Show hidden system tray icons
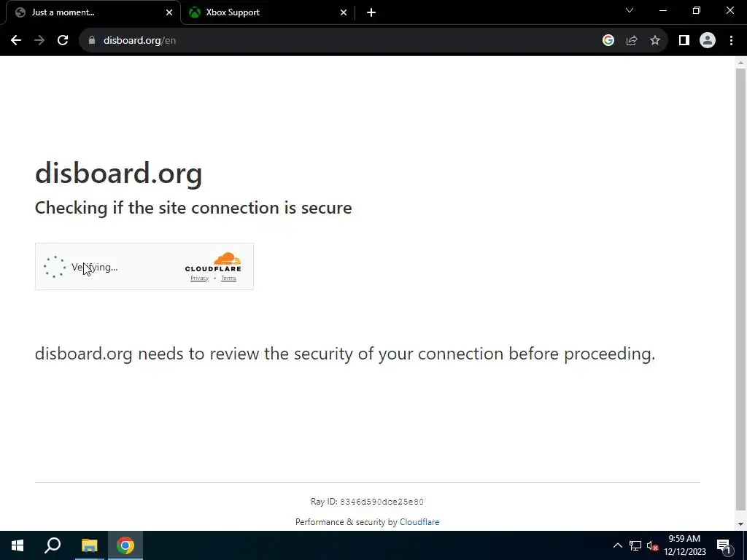 (x=617, y=545)
